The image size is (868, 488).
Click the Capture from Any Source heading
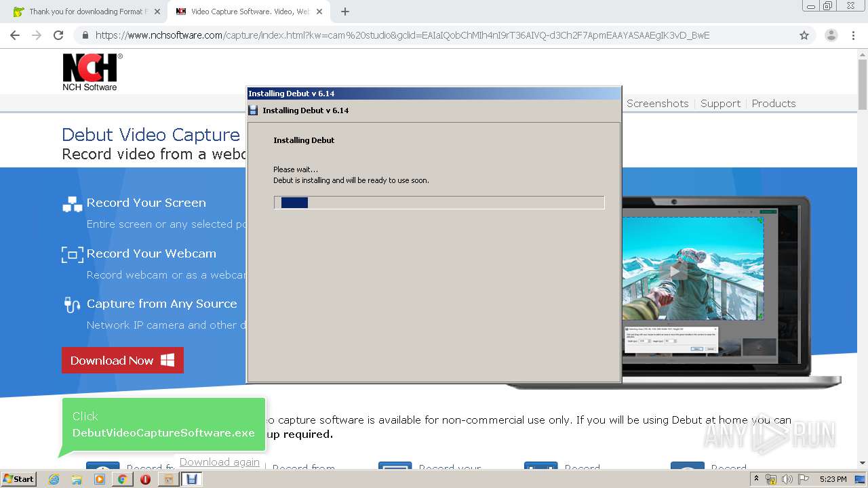(x=162, y=304)
